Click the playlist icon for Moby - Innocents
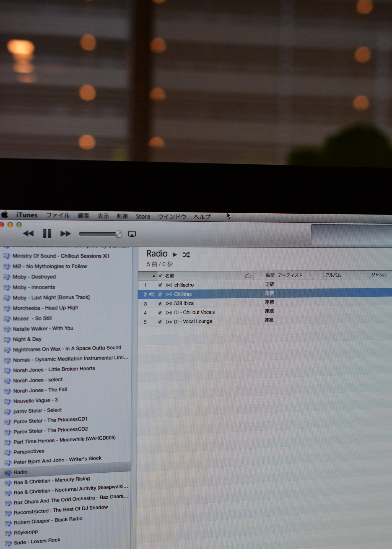392x549 pixels. pyautogui.click(x=7, y=288)
